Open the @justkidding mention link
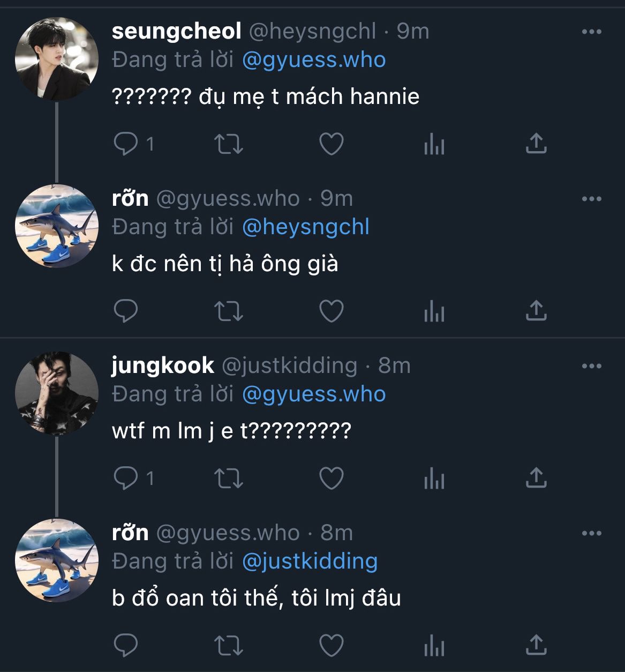The image size is (625, 672). coord(310,562)
